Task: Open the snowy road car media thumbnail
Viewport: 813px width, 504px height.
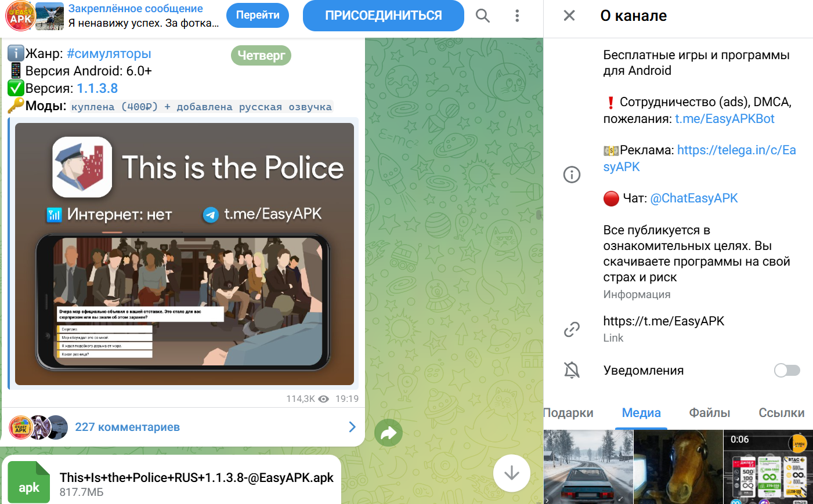Action: 588,467
